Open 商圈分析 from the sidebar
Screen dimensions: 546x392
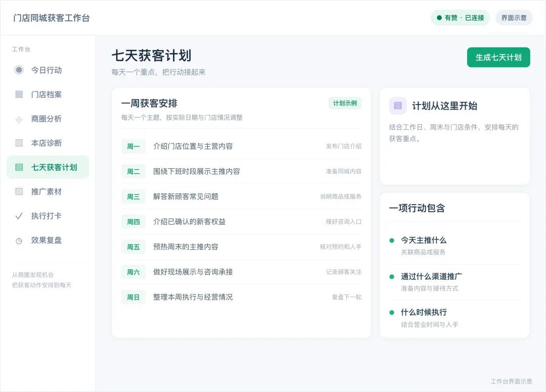coord(48,119)
